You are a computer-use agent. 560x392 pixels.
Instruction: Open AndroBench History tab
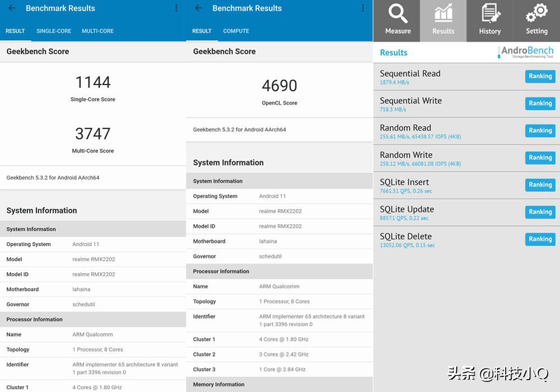[x=489, y=20]
